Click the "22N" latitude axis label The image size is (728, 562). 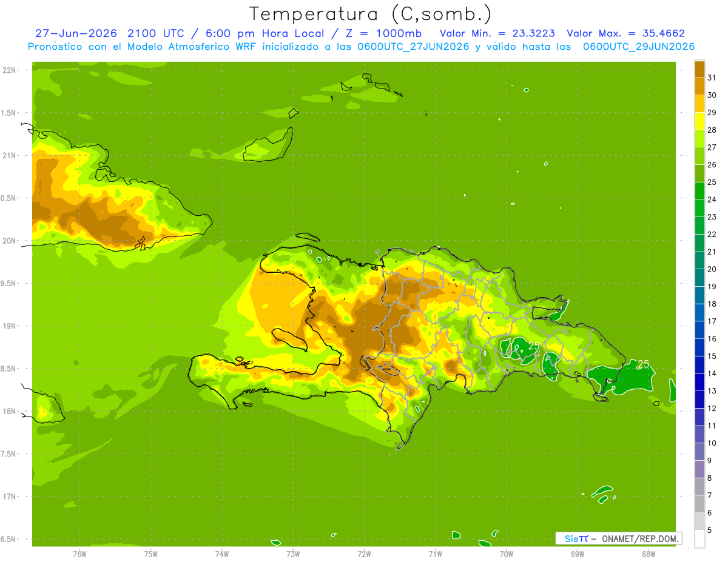tap(10, 70)
